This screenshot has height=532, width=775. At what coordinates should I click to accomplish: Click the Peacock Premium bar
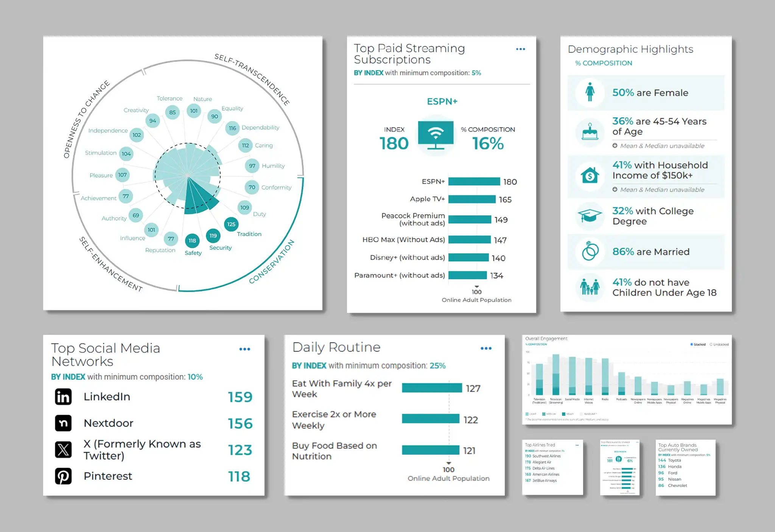coord(470,219)
